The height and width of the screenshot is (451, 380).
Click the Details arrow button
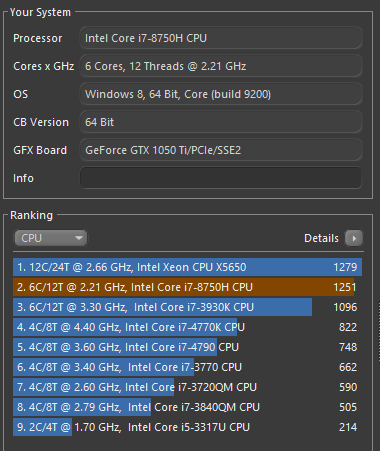point(354,238)
